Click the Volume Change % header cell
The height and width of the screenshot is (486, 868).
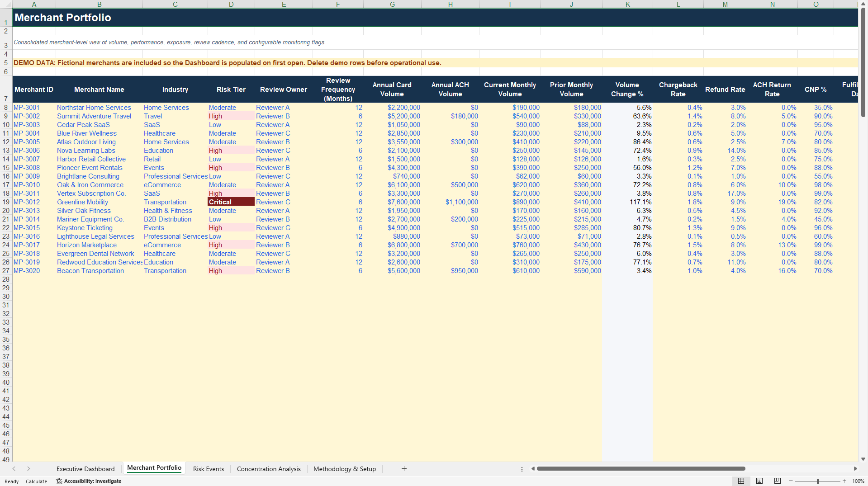coord(627,90)
